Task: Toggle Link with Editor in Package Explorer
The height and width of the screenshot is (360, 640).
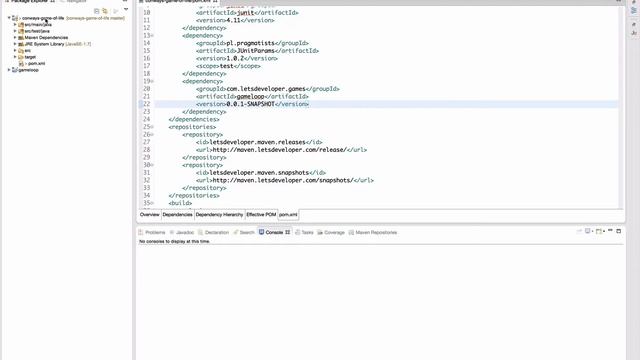Action: point(105,11)
